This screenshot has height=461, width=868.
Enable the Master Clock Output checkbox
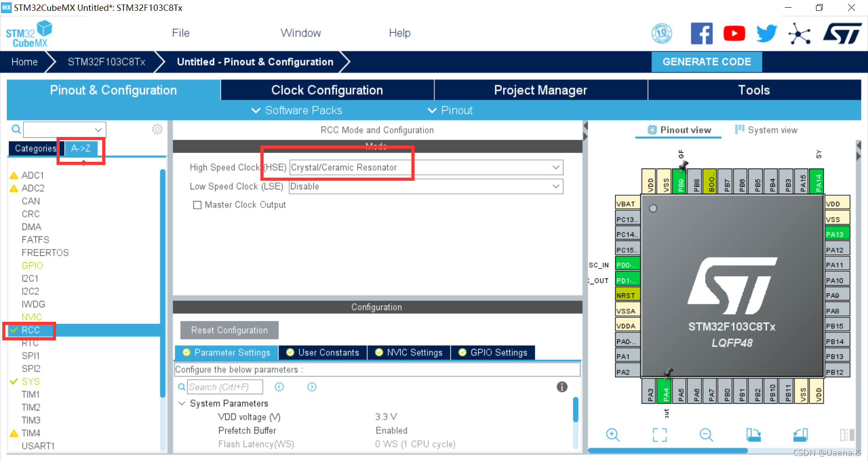pyautogui.click(x=197, y=205)
